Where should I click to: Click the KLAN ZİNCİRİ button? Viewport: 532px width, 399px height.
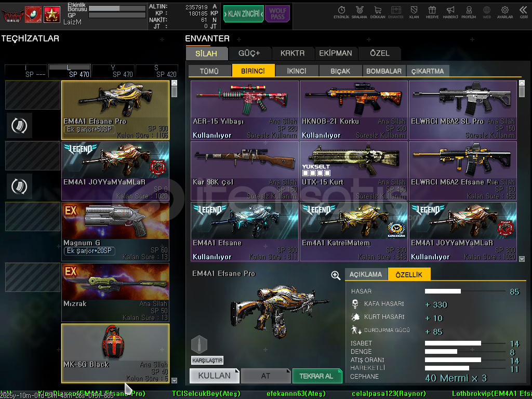pos(244,14)
